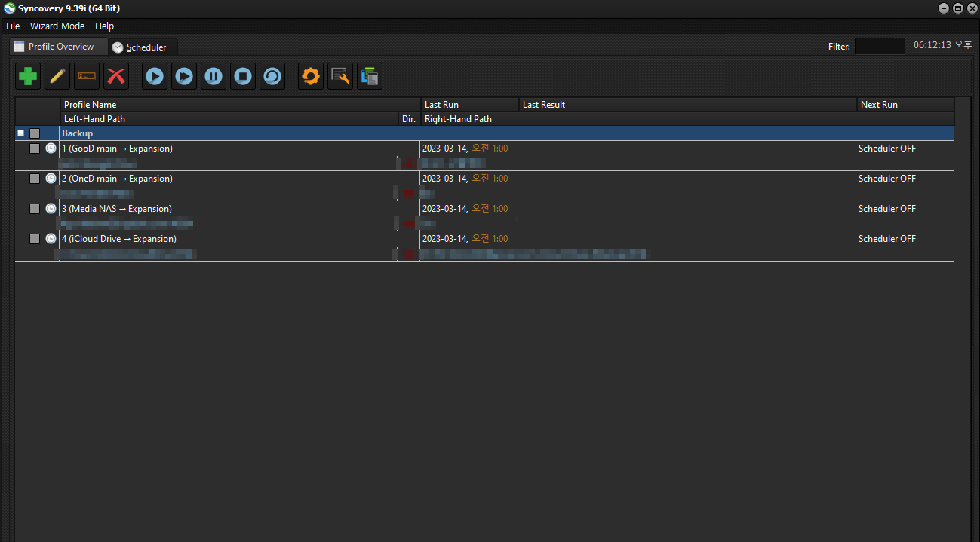Tick checkbox for 4 (iCloud Drive → Expansion)
Screen dimensions: 980x542
click(35, 239)
